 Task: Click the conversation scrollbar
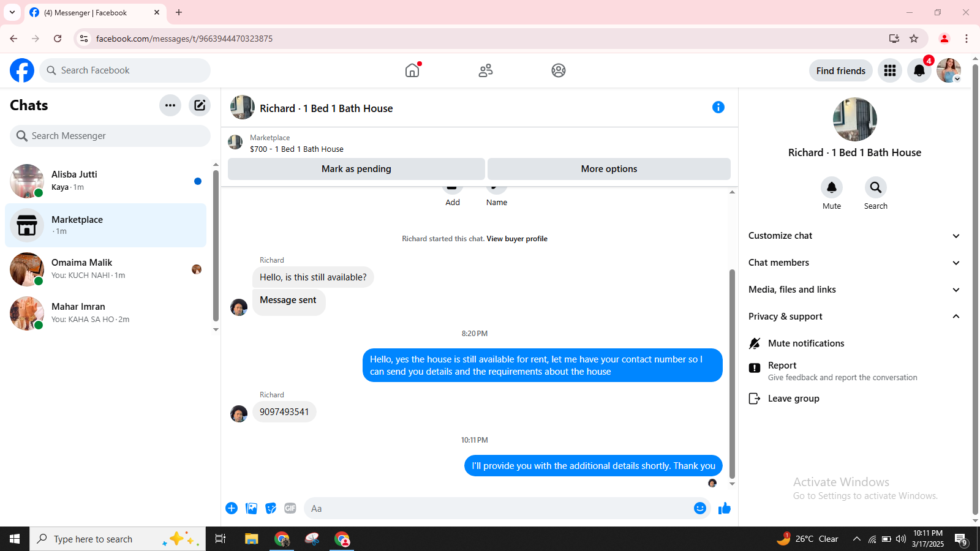pyautogui.click(x=732, y=373)
